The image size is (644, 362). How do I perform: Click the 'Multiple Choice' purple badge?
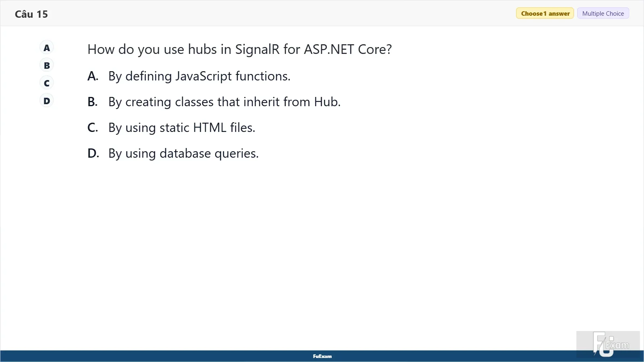(603, 13)
